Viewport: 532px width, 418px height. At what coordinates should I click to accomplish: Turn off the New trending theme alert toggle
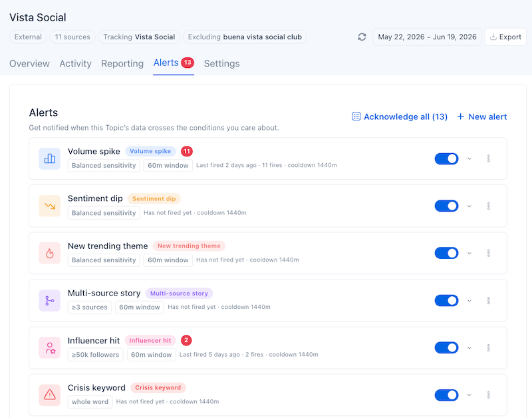click(x=446, y=253)
